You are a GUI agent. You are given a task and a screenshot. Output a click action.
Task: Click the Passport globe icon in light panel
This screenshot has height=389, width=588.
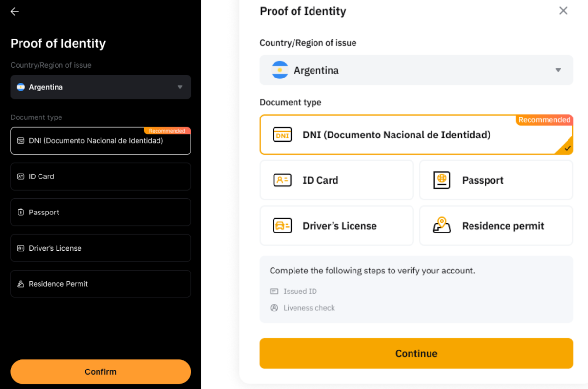pyautogui.click(x=442, y=180)
